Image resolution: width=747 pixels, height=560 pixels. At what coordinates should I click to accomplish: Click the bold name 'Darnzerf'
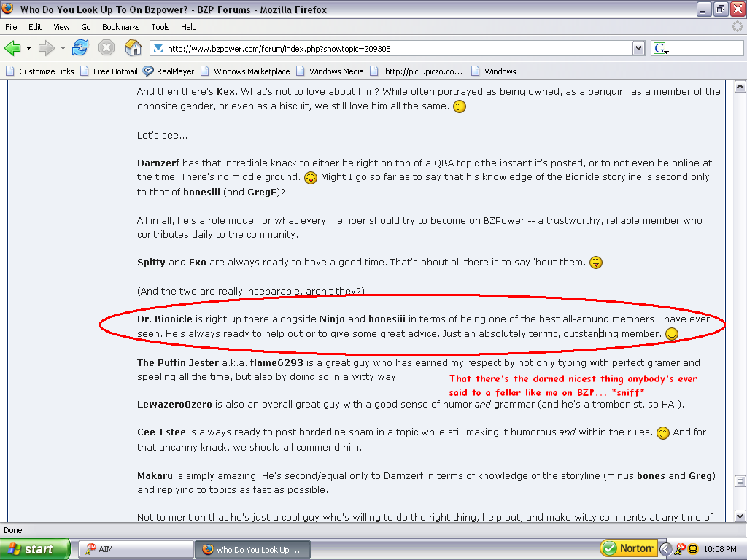click(x=158, y=163)
